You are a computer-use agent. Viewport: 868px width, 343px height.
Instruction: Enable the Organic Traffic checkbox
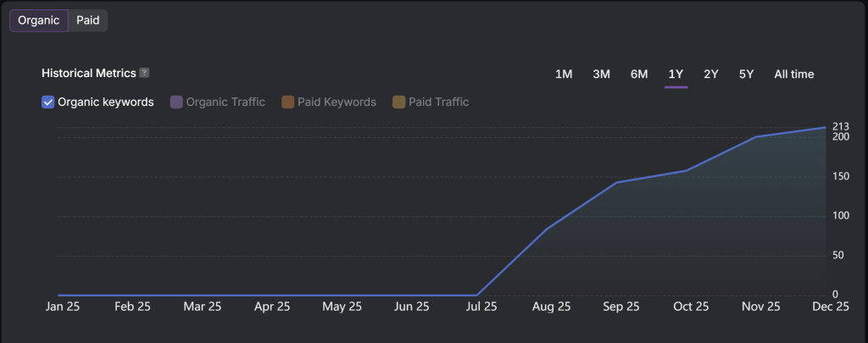click(x=176, y=102)
